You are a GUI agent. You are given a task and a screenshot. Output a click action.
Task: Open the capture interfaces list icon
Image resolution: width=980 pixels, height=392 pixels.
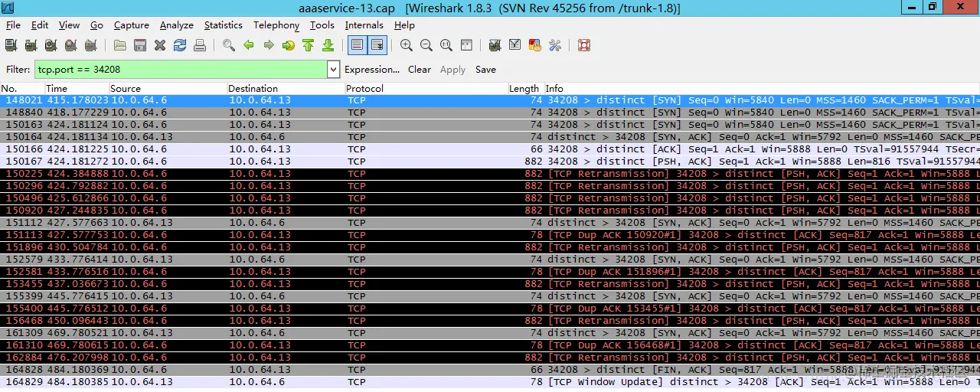tap(11, 45)
